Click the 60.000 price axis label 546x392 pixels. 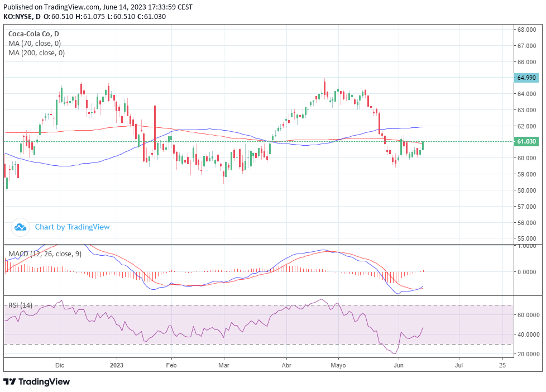point(526,158)
